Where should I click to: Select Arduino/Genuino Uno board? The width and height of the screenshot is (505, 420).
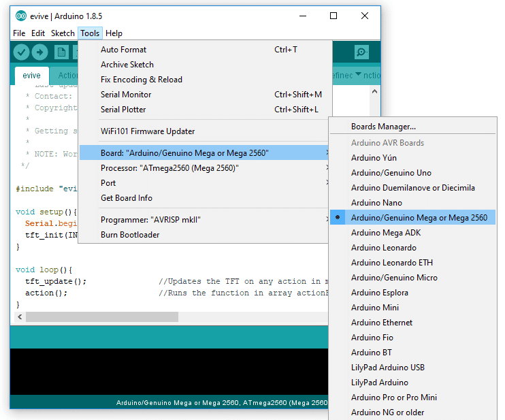click(412, 173)
